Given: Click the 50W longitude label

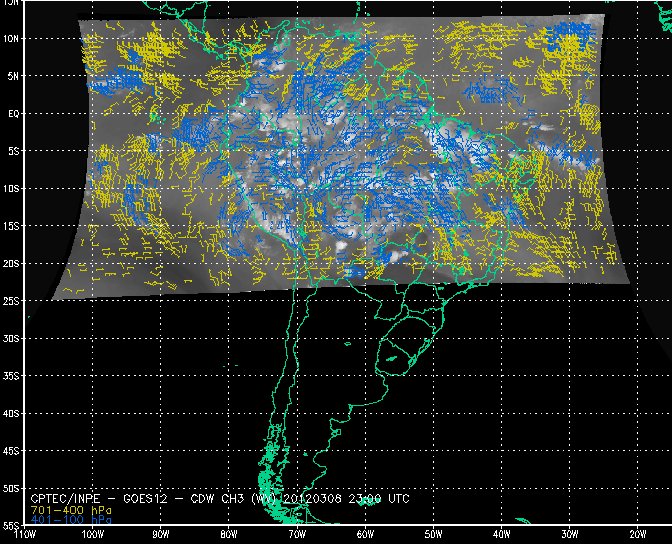Looking at the screenshot, I should pyautogui.click(x=434, y=535).
